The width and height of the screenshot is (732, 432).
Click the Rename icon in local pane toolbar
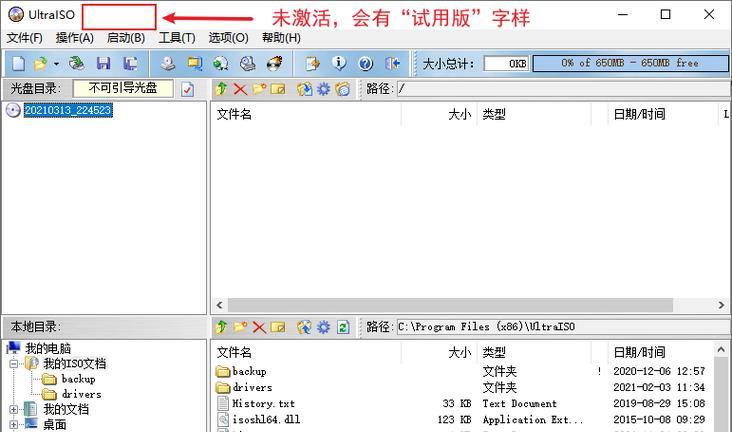pyautogui.click(x=278, y=327)
